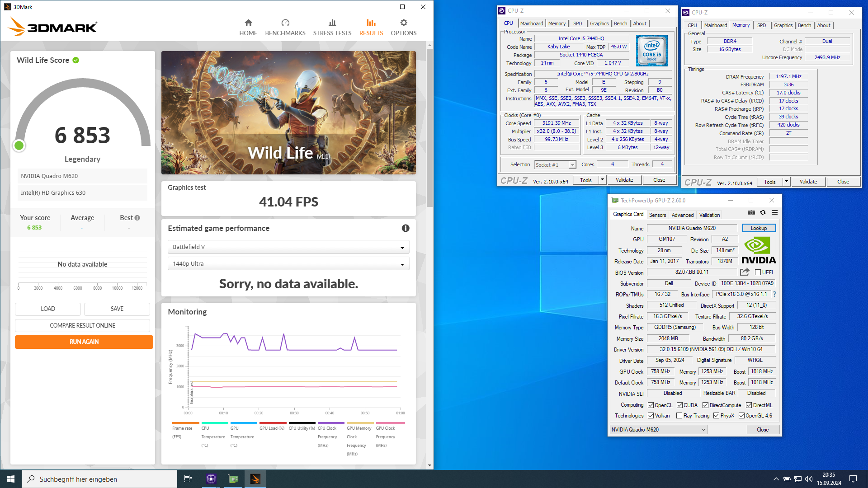Image resolution: width=868 pixels, height=488 pixels.
Task: Open the GPU-Z hamburger menu
Action: [774, 212]
